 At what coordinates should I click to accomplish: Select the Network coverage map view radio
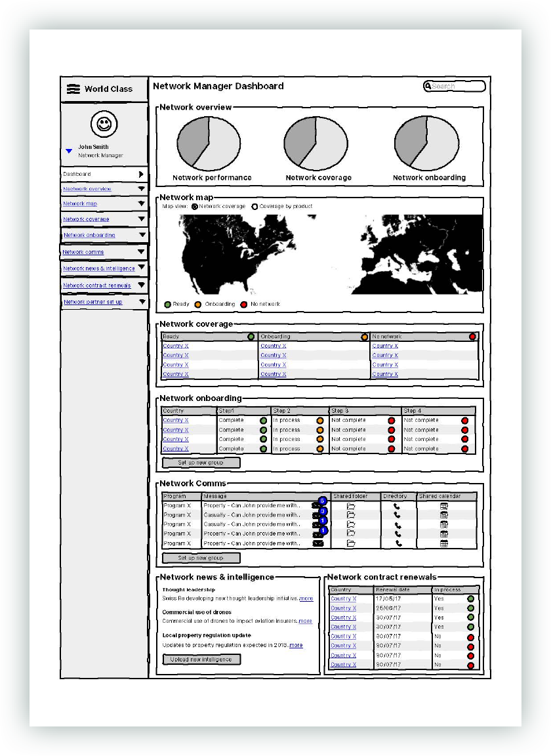pyautogui.click(x=195, y=206)
